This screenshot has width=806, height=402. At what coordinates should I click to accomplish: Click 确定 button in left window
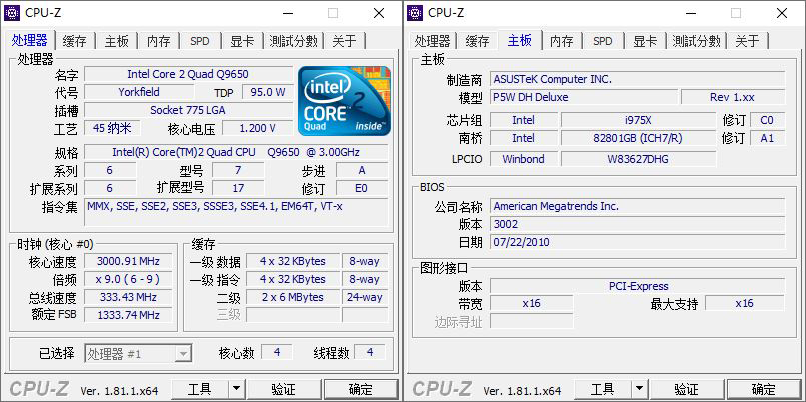(x=361, y=389)
